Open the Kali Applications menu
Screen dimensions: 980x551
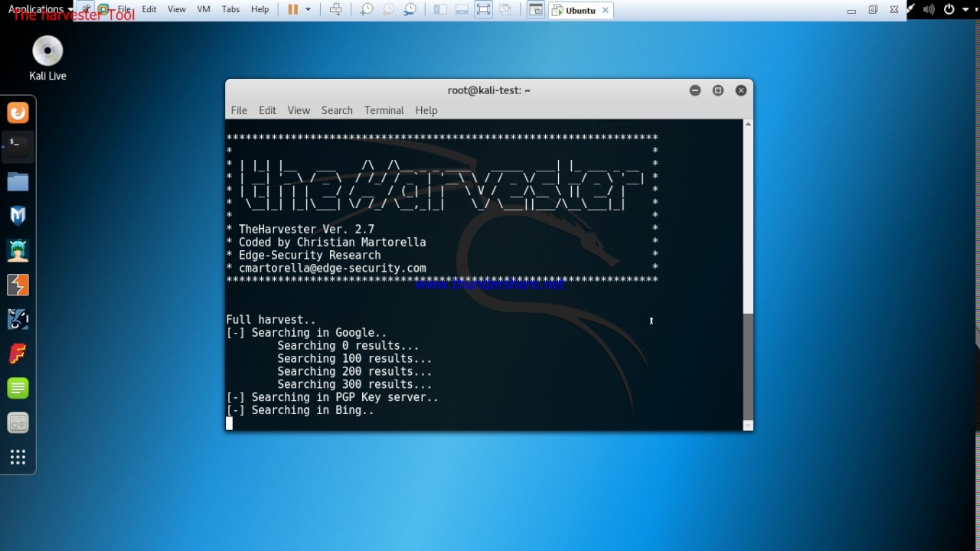tap(41, 9)
